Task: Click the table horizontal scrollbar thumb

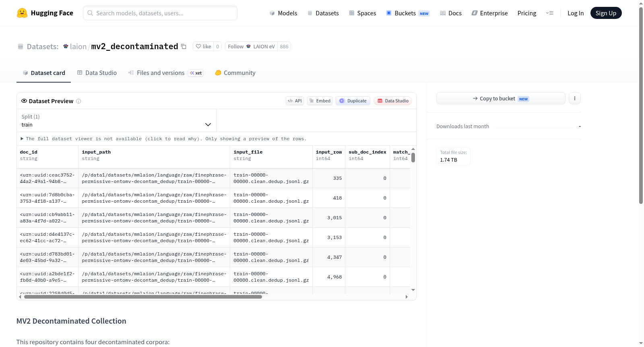Action: (x=143, y=297)
